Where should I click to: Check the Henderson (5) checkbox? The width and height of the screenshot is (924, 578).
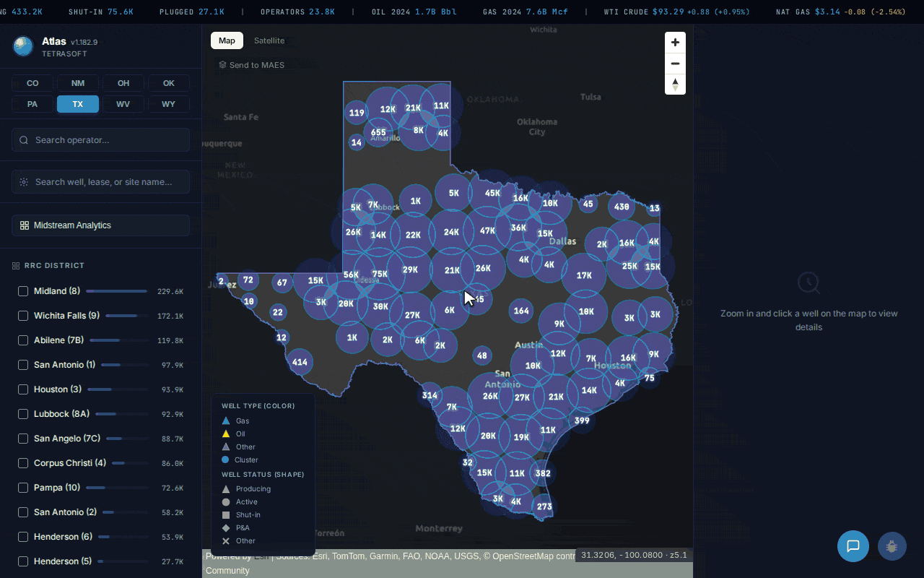[23, 561]
